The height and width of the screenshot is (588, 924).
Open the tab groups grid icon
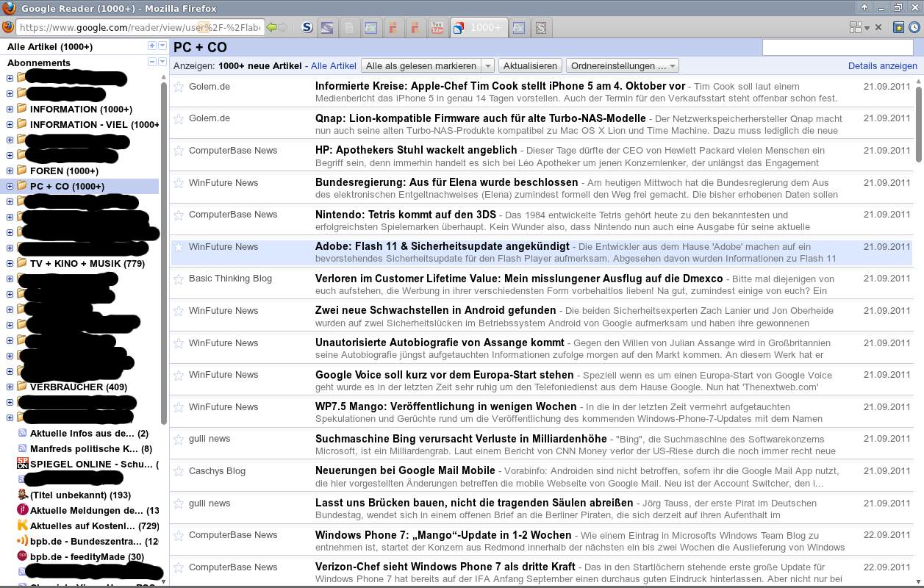(x=855, y=27)
